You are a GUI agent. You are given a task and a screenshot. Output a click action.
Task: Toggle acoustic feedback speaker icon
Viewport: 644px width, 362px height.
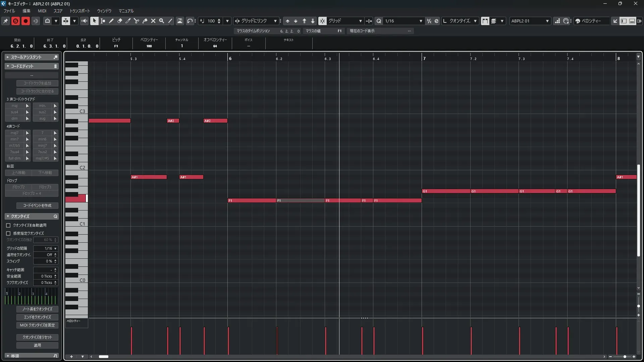[84, 21]
